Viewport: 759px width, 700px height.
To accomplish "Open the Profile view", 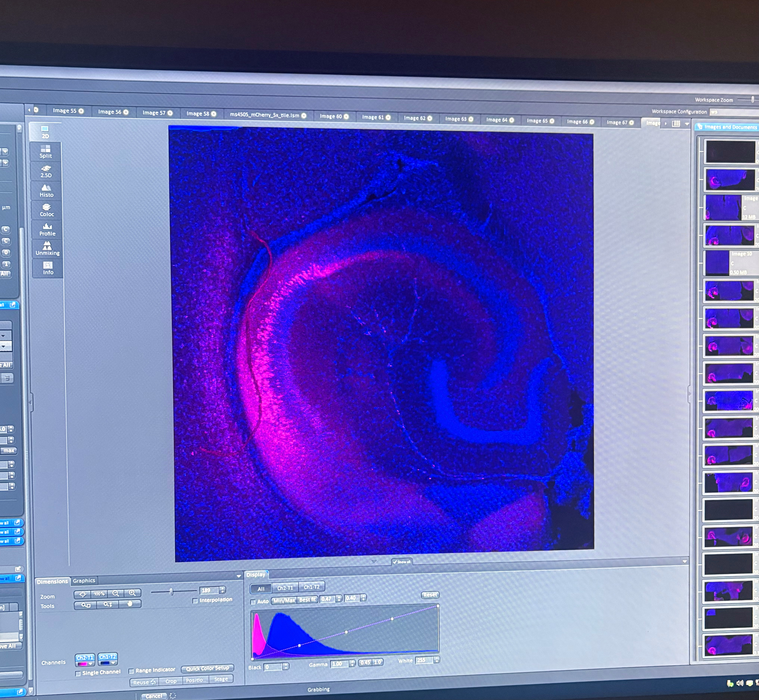I will click(x=47, y=229).
